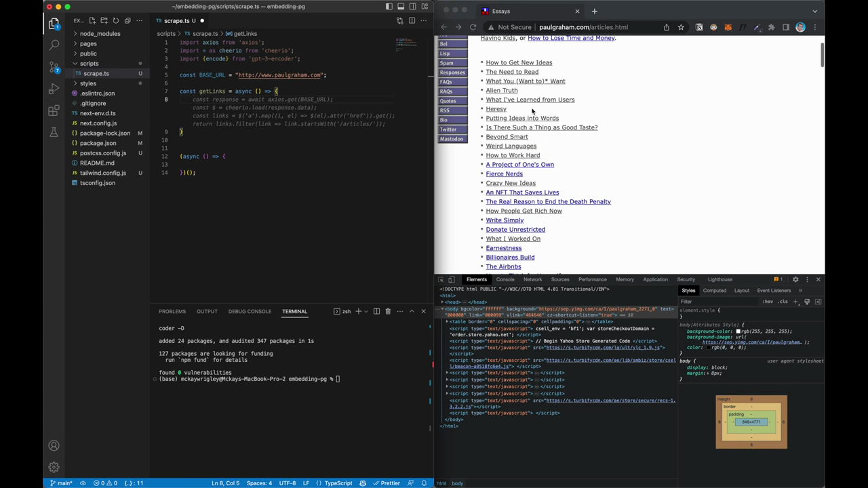Open the DevTools Network tab
868x488 pixels.
click(x=532, y=279)
